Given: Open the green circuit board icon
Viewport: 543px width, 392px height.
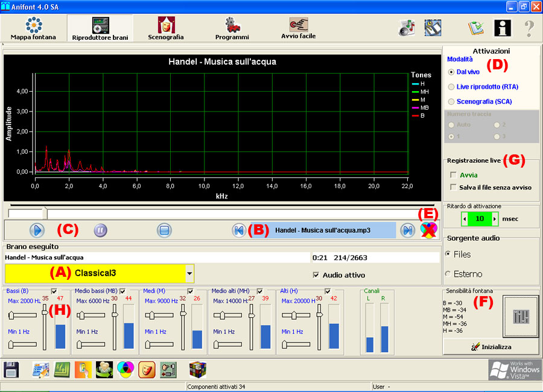Looking at the screenshot, I should [62, 370].
